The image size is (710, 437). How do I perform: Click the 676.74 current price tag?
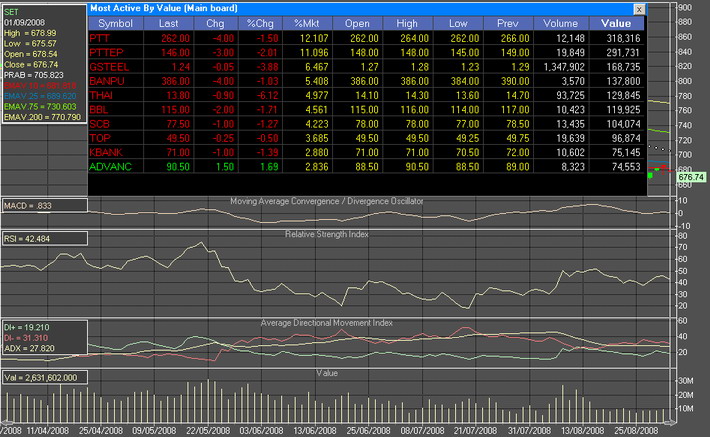(x=691, y=177)
